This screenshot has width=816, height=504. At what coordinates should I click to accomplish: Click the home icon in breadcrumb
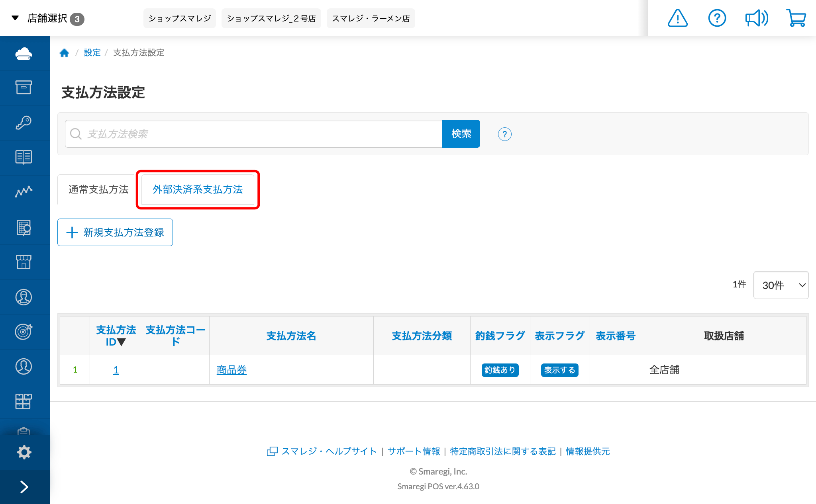(64, 53)
